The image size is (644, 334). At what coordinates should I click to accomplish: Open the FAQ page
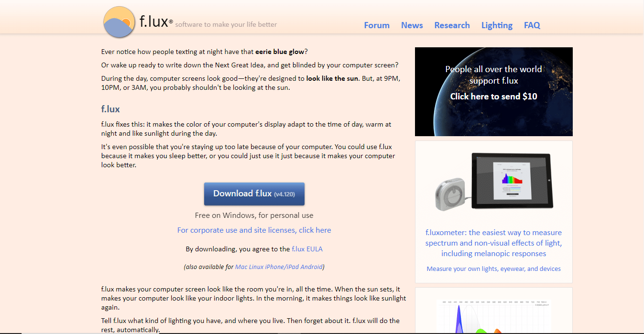[532, 25]
